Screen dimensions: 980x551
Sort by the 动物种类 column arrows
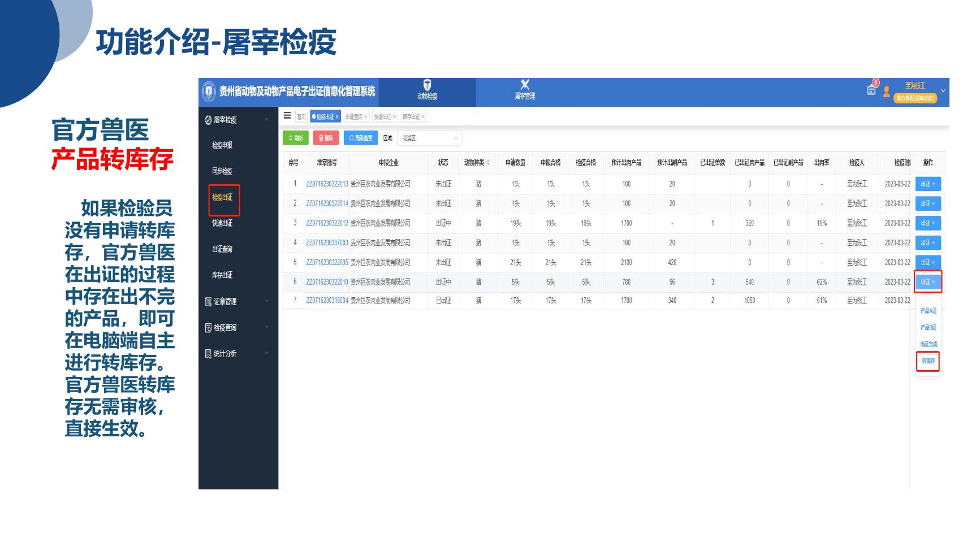coord(488,163)
